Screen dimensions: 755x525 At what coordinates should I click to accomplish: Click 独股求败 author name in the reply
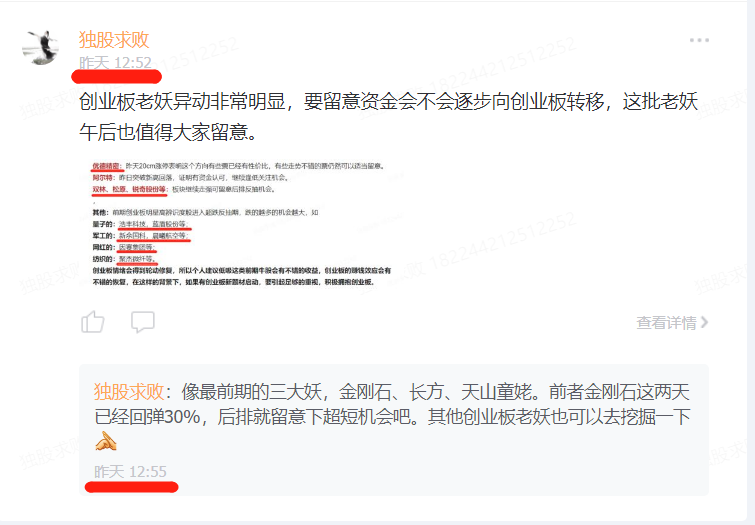point(129,392)
